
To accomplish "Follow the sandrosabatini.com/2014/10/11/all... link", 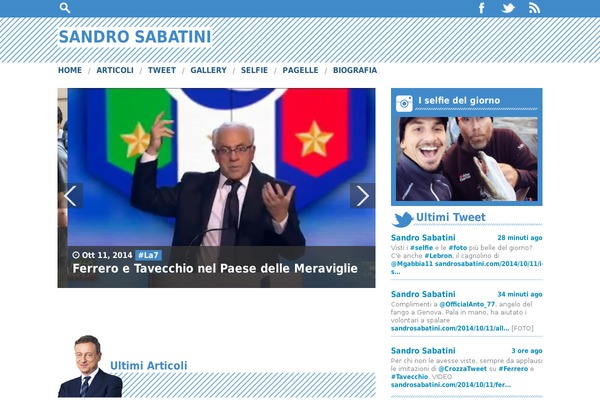I will coord(450,328).
